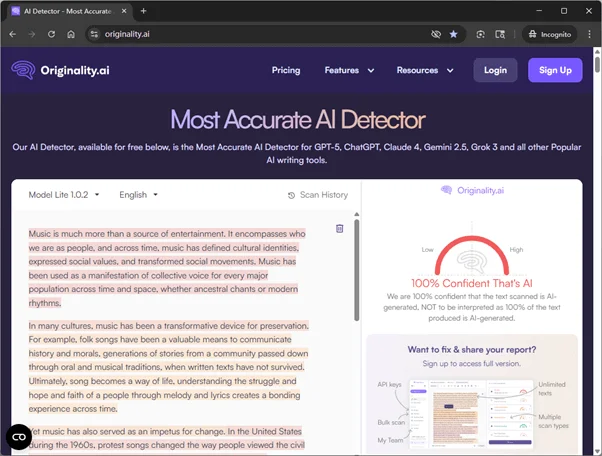
Task: Reload the page
Action: [x=51, y=34]
